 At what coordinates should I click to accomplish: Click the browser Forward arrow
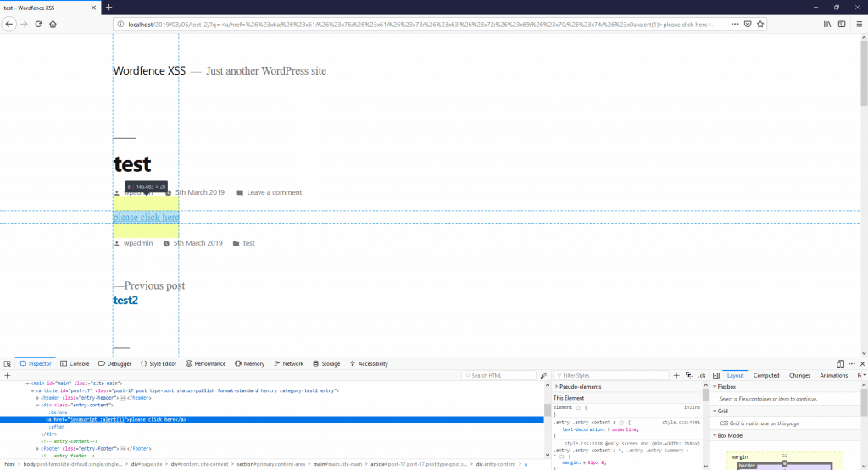coord(24,25)
